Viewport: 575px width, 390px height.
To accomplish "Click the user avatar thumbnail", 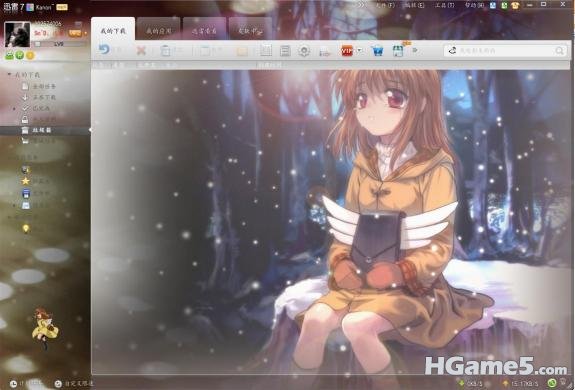I will point(17,34).
